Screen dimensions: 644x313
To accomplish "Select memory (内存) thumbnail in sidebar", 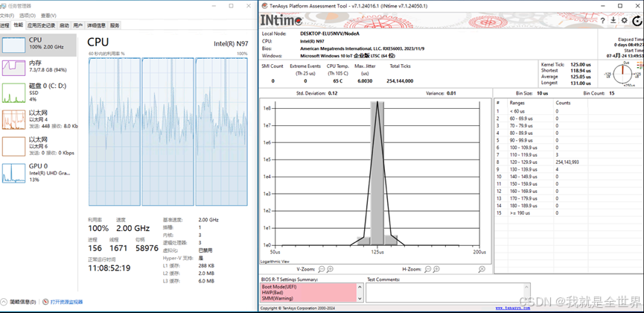I will point(13,69).
